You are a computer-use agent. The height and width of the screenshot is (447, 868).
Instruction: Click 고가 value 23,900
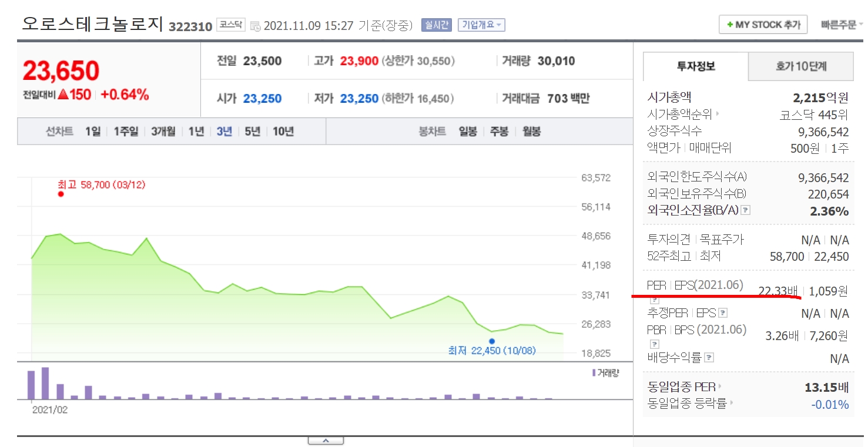click(x=359, y=61)
